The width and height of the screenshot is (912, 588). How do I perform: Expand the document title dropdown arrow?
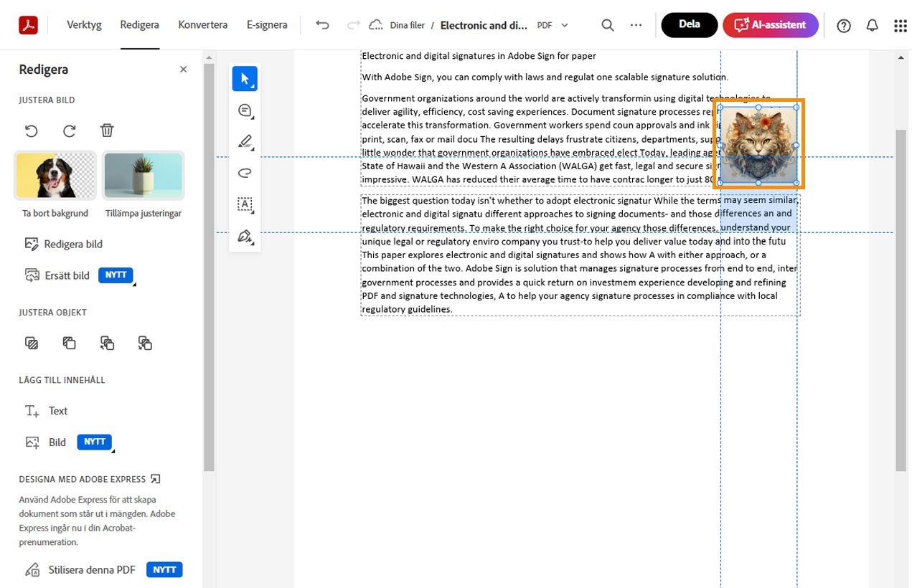(565, 25)
